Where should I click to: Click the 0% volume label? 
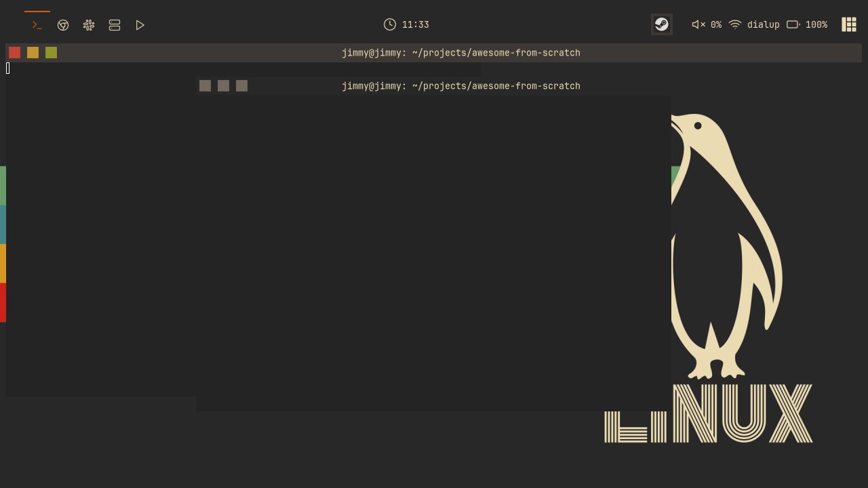[x=716, y=24]
